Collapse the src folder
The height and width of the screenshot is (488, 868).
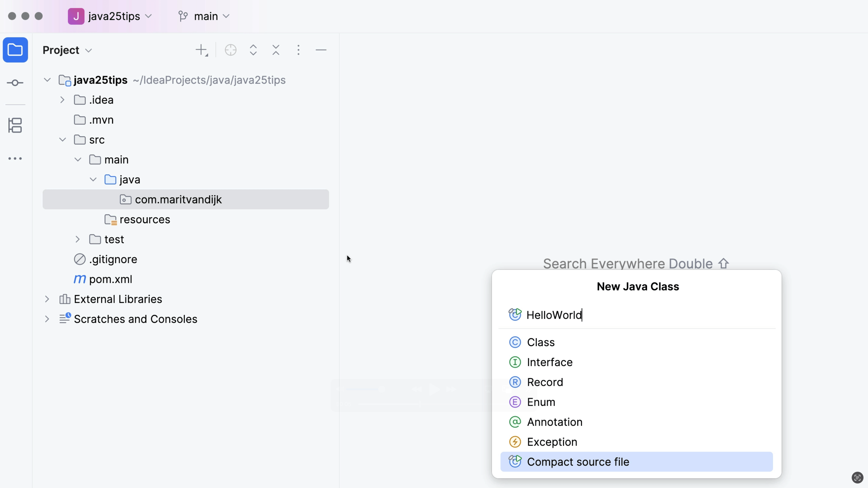coord(62,139)
